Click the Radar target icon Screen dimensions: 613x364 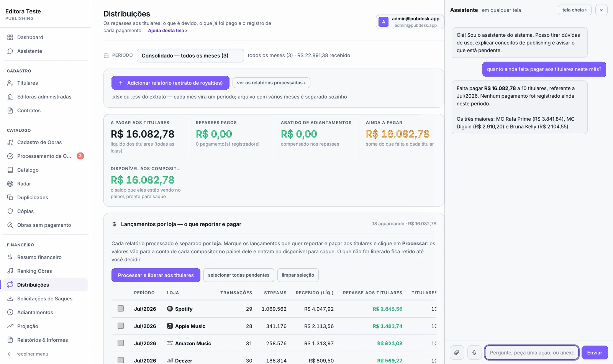[10, 184]
